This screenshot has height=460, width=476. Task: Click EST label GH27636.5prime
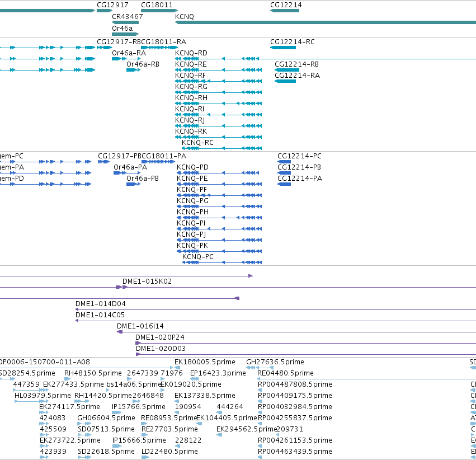tap(275, 362)
